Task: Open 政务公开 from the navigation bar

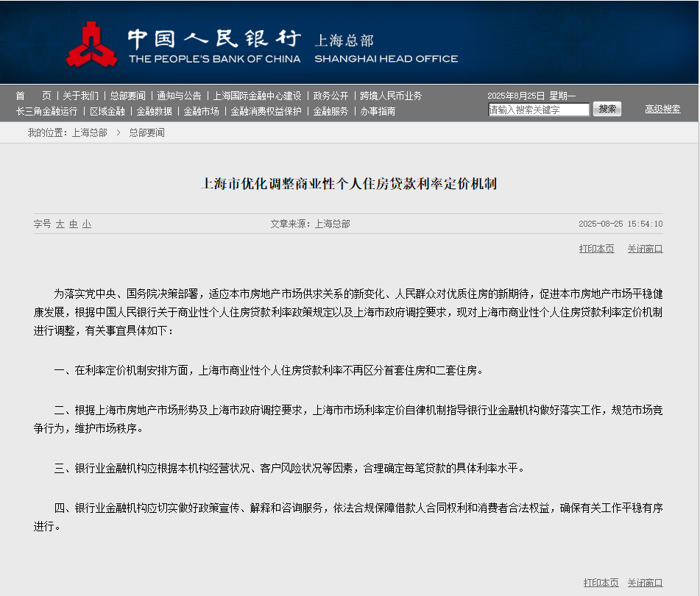Action: (x=330, y=96)
